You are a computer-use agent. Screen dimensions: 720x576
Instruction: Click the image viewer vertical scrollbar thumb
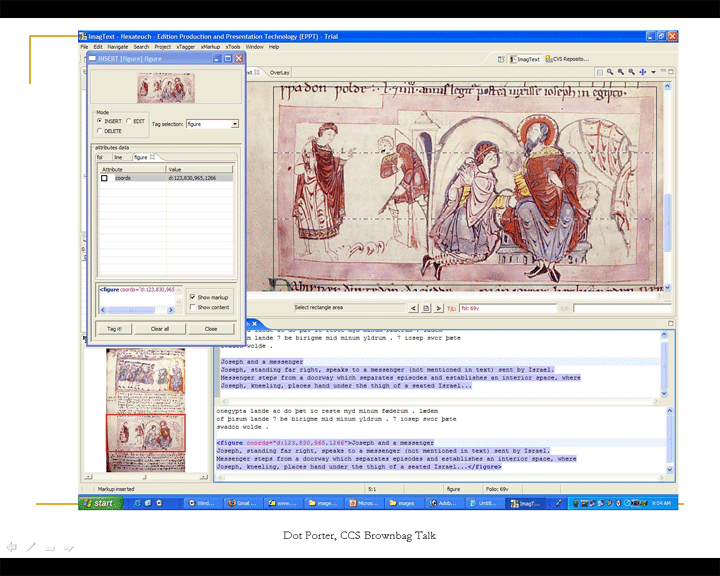point(668,222)
